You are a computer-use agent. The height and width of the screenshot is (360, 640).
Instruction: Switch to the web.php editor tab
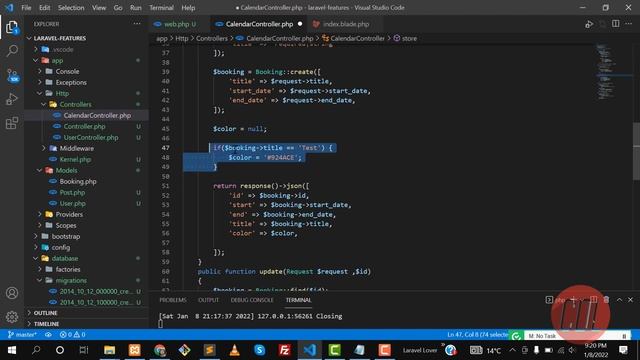coord(176,24)
